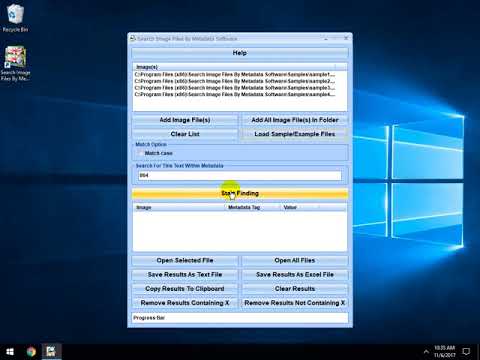Click the application title bar icon
This screenshot has height=360, width=480.
tap(132, 38)
